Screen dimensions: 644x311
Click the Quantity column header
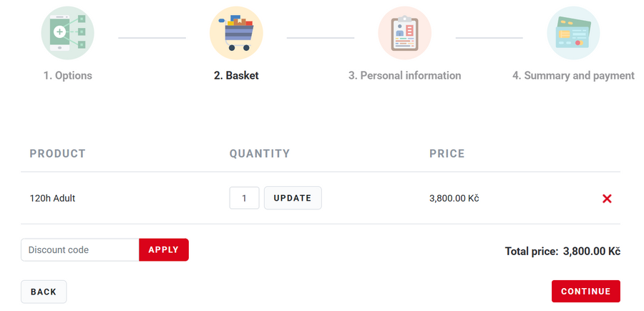click(x=260, y=153)
